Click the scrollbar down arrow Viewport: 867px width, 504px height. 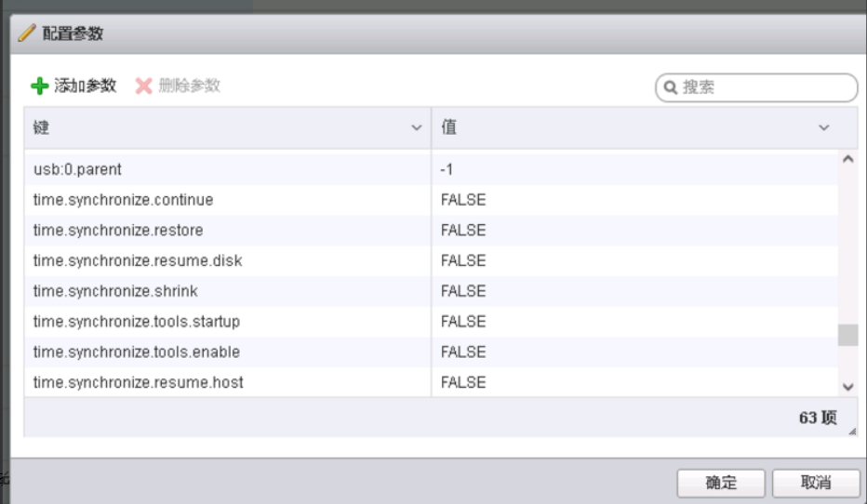(847, 386)
